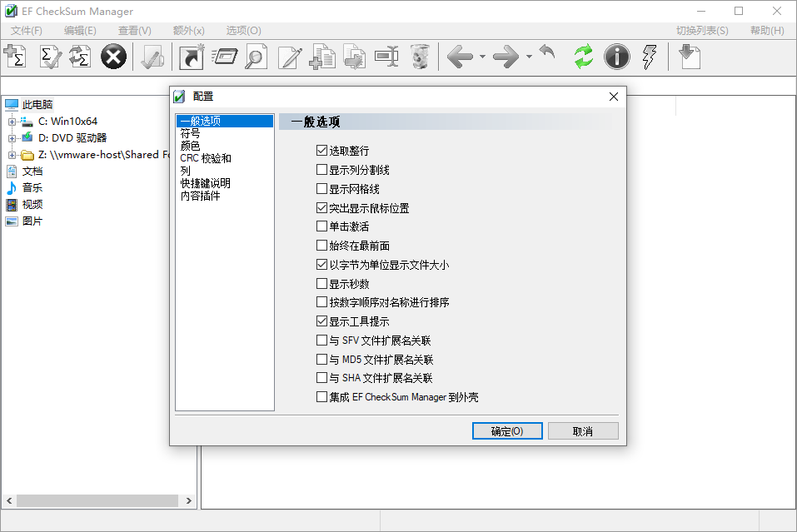The height and width of the screenshot is (532, 797).
Task: Enable 显示列分割线 checkbox
Action: click(321, 170)
